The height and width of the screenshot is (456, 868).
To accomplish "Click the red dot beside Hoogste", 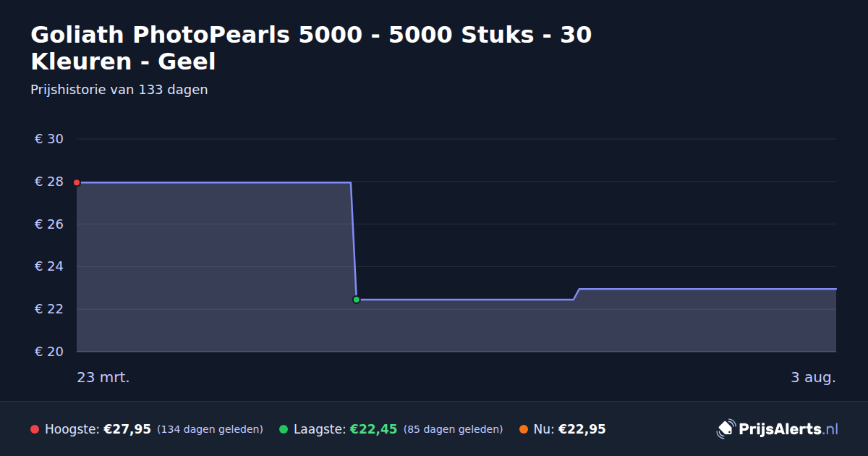I will coord(35,429).
